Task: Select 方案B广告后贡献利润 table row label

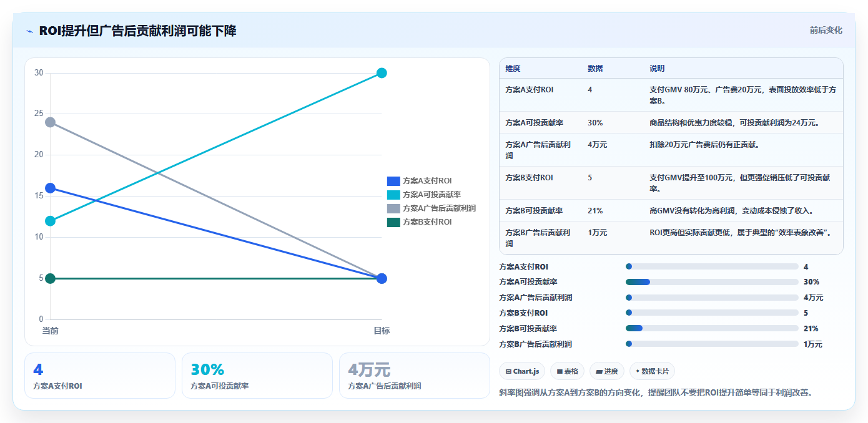Action: pos(538,238)
